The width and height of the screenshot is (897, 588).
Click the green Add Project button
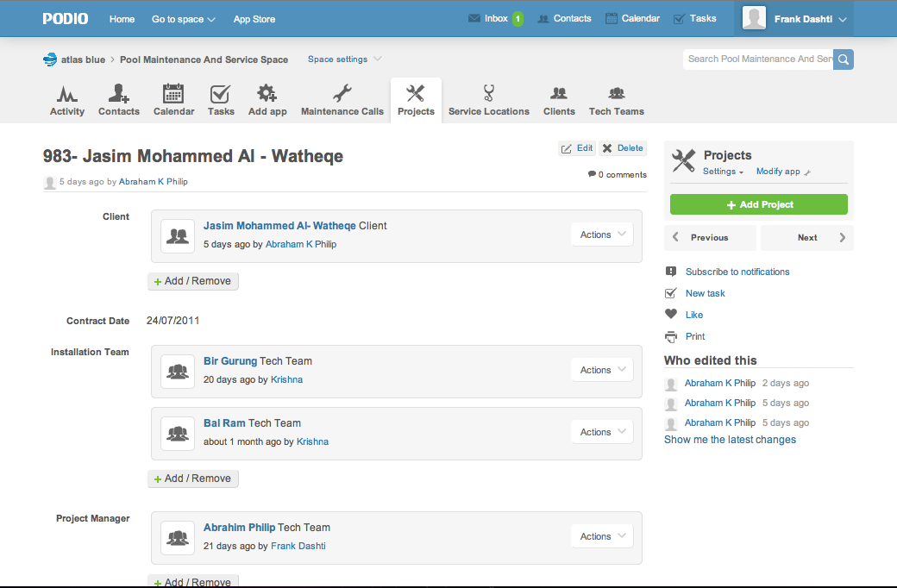pos(759,204)
